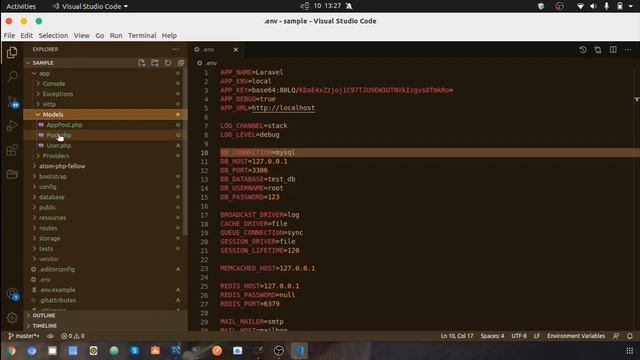Change the end-of-line sequence via LF
Screen dimensions: 640x360
(x=537, y=336)
